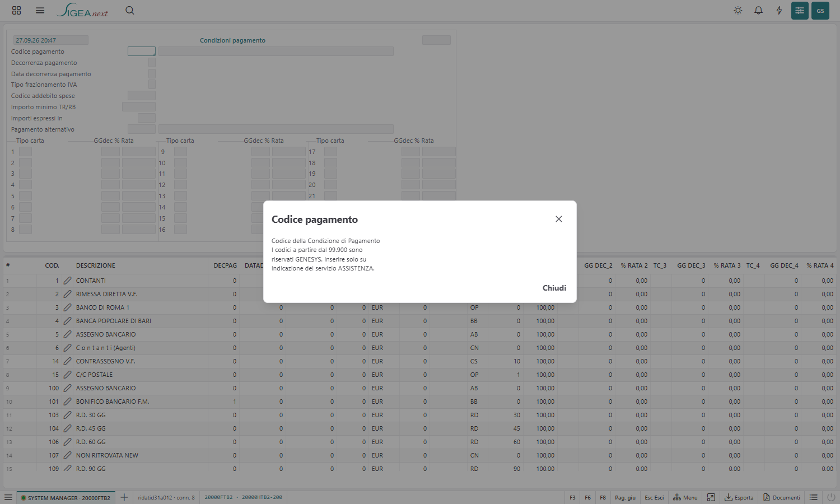Edit the BANCO DI ROMA 1 row pencil
This screenshot has width=840, height=504.
67,307
